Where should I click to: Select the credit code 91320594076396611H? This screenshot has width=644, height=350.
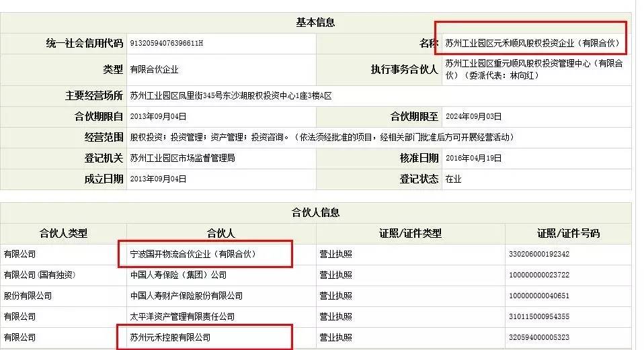(166, 43)
